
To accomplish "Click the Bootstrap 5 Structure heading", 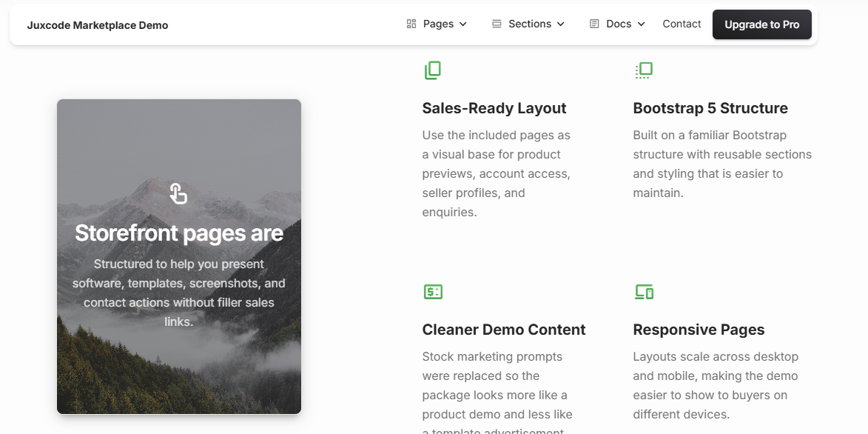I will [710, 108].
